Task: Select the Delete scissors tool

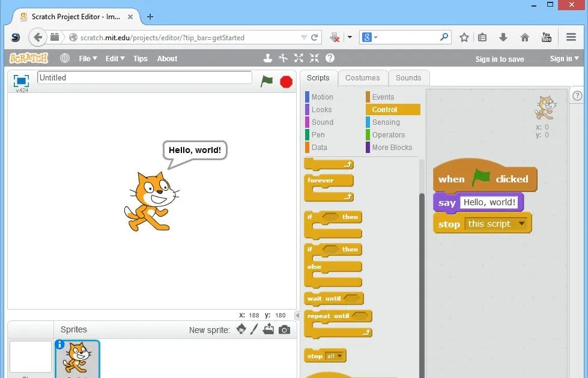Action: (x=283, y=58)
